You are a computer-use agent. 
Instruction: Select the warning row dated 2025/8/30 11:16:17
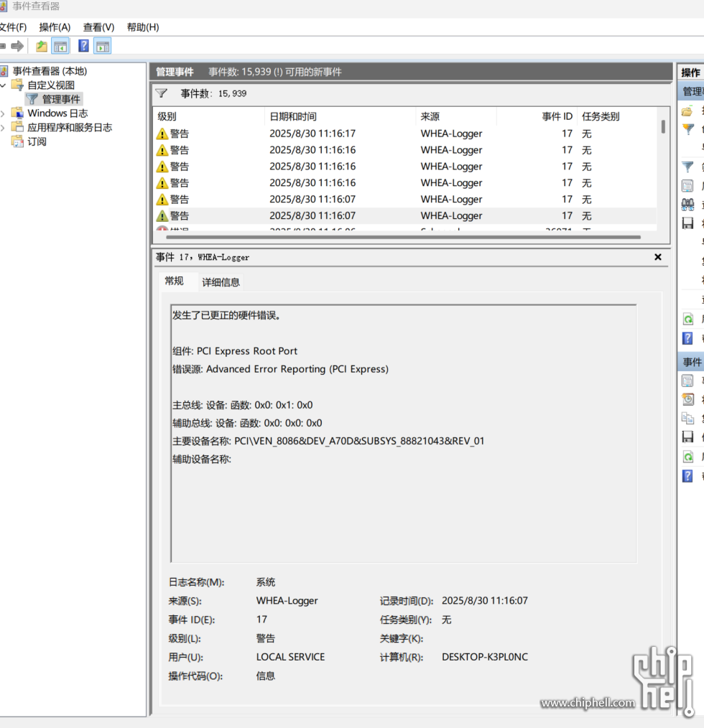(405, 134)
